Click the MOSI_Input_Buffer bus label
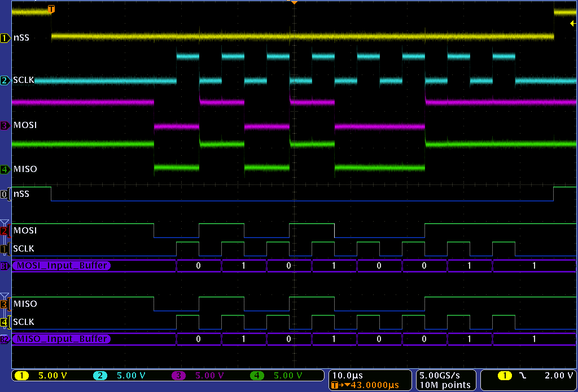This screenshot has height=392, width=578. click(x=62, y=266)
